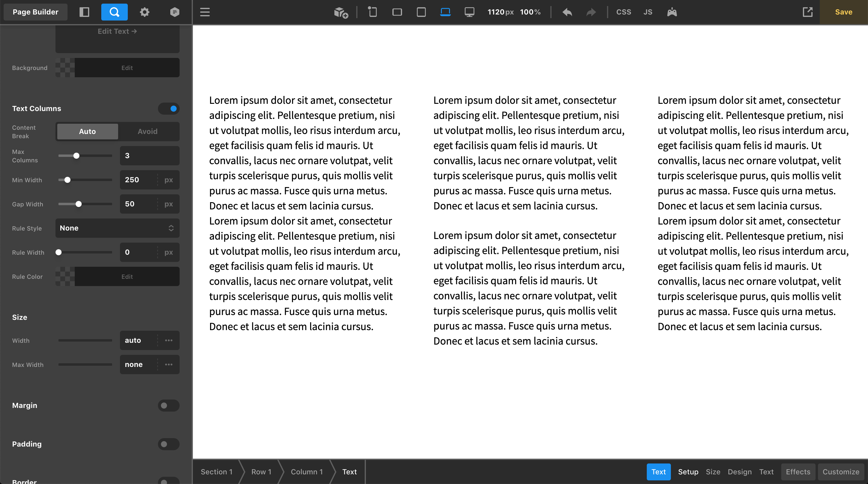Switch to the Design tab
Image resolution: width=868 pixels, height=484 pixels.
point(739,472)
